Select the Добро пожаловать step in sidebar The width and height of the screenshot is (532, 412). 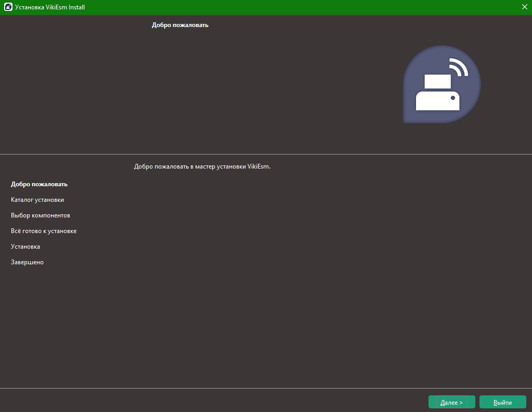(39, 184)
